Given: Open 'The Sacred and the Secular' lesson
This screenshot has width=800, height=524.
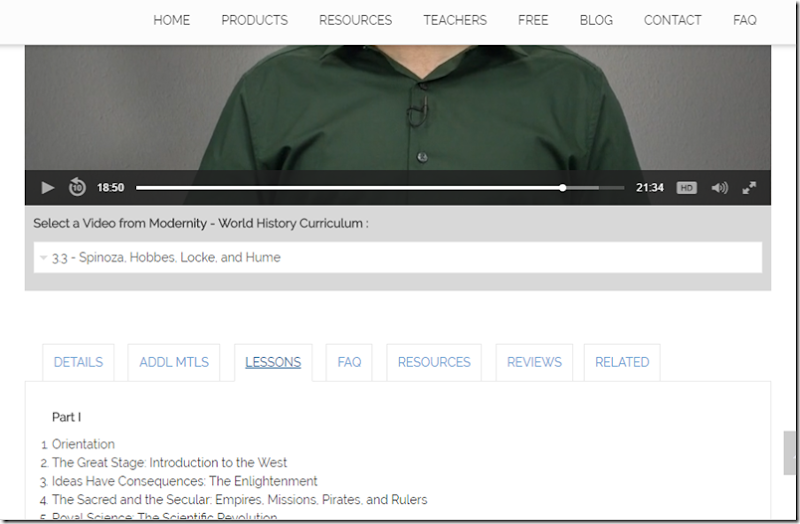Looking at the screenshot, I should click(240, 500).
